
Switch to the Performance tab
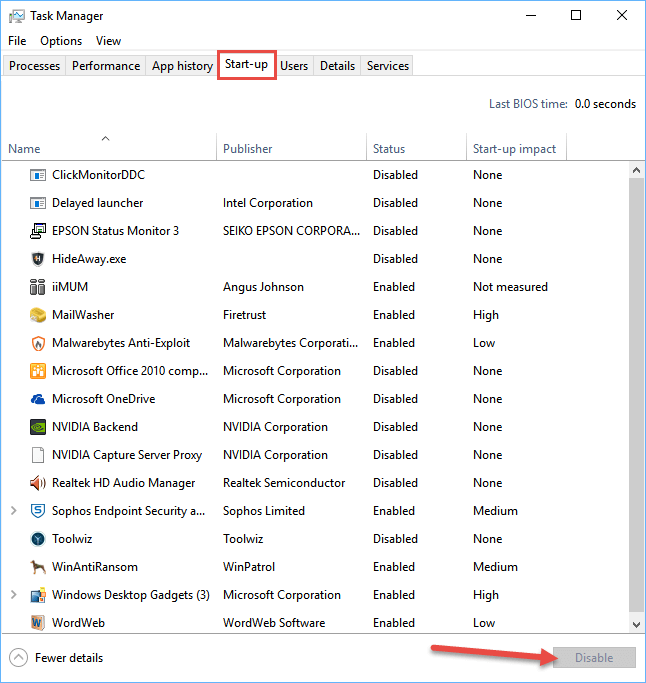pos(106,66)
